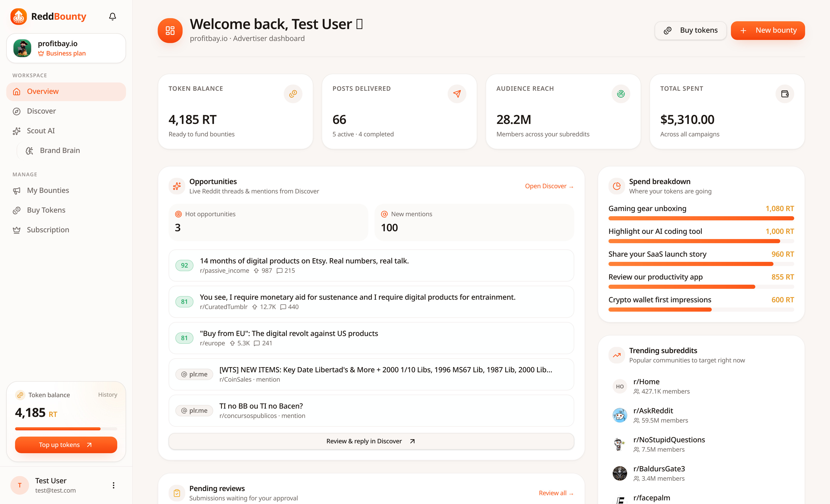Image resolution: width=830 pixels, height=504 pixels.
Task: Click the sidebar Token balance coin icon
Action: tap(20, 395)
